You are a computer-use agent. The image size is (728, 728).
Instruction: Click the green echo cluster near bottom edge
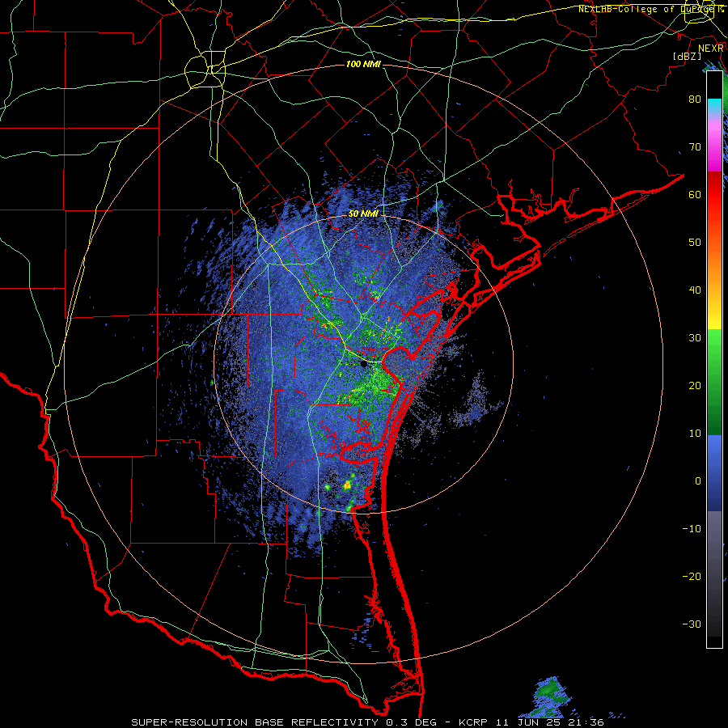point(549,696)
